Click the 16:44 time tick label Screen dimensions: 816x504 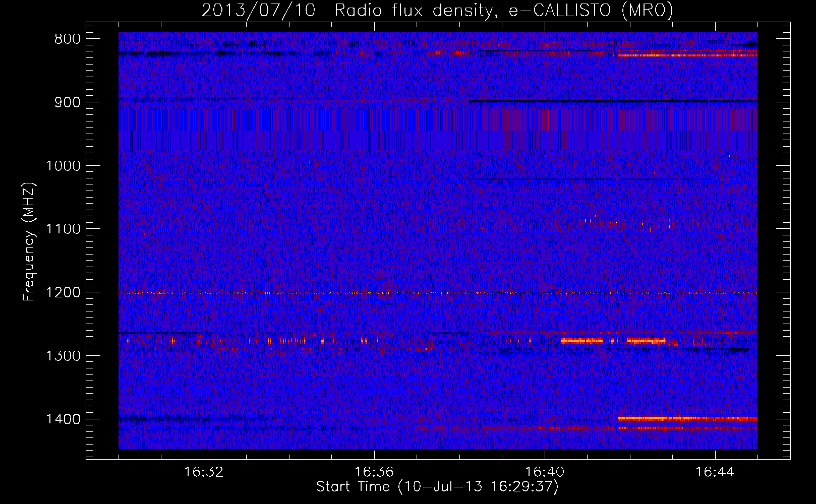(x=715, y=472)
